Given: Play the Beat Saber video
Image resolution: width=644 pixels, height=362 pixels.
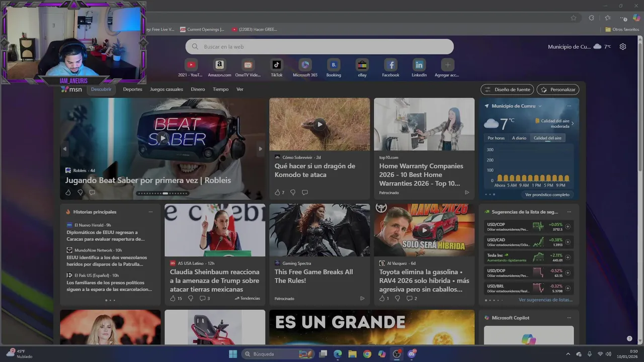Looking at the screenshot, I should (x=163, y=138).
